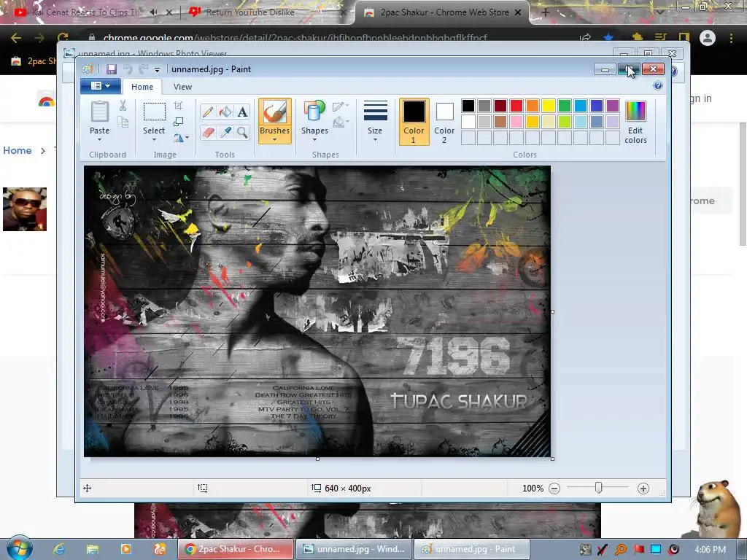Pick the yellow color swatch

(549, 106)
